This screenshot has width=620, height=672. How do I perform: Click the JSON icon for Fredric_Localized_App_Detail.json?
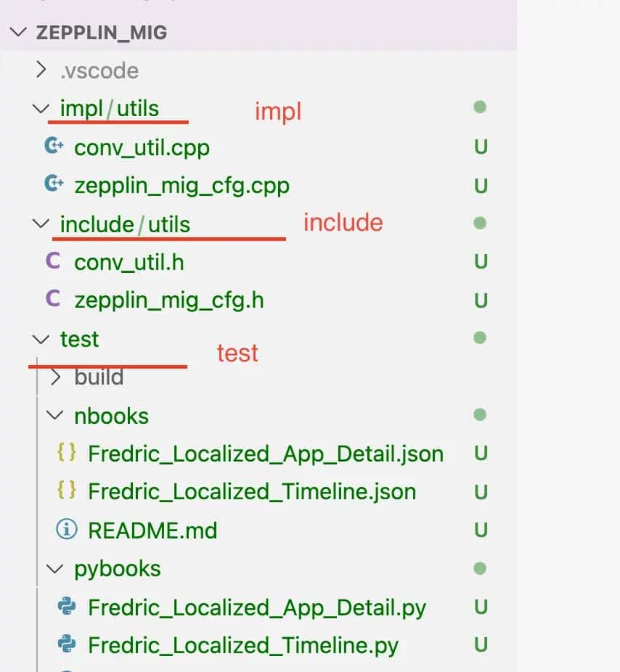pos(68,453)
